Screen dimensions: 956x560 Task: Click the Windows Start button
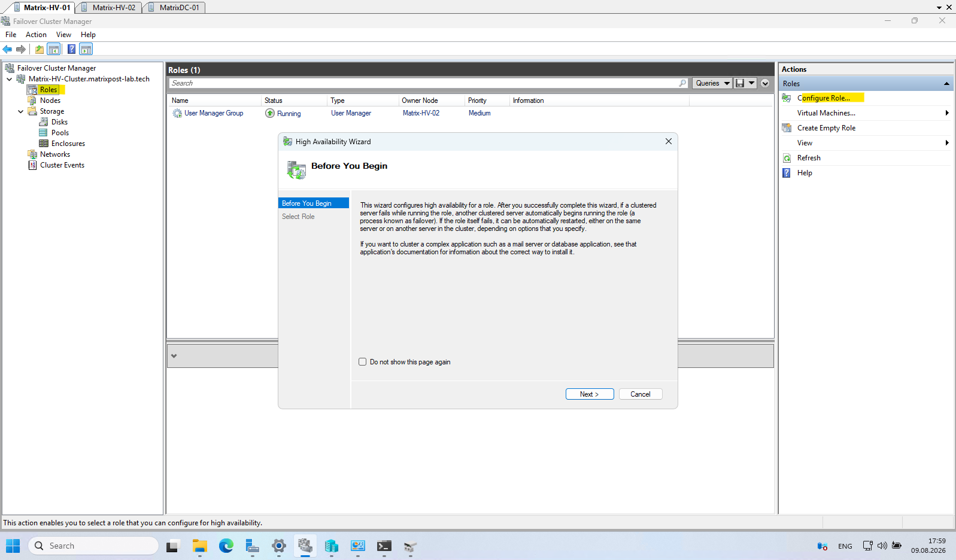tap(13, 546)
